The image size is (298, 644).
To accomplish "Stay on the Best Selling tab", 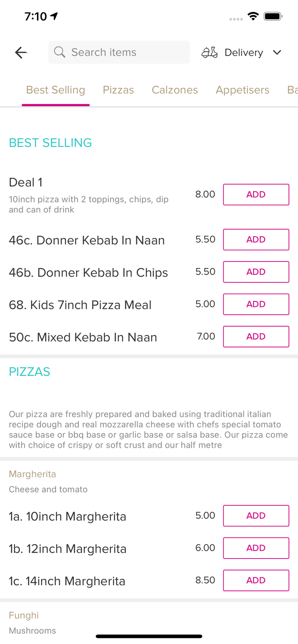I will pos(55,90).
